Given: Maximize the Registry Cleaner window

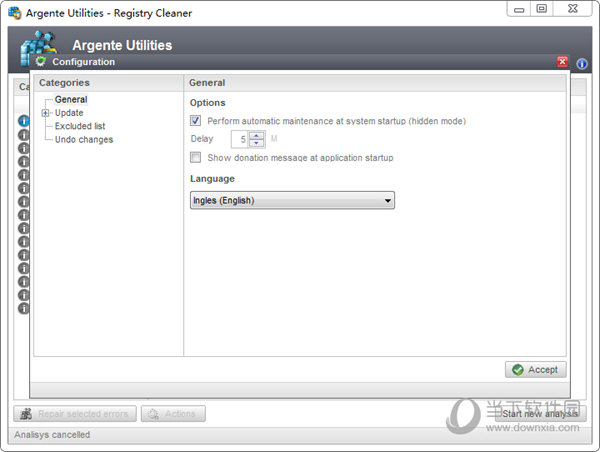Looking at the screenshot, I should coord(541,9).
